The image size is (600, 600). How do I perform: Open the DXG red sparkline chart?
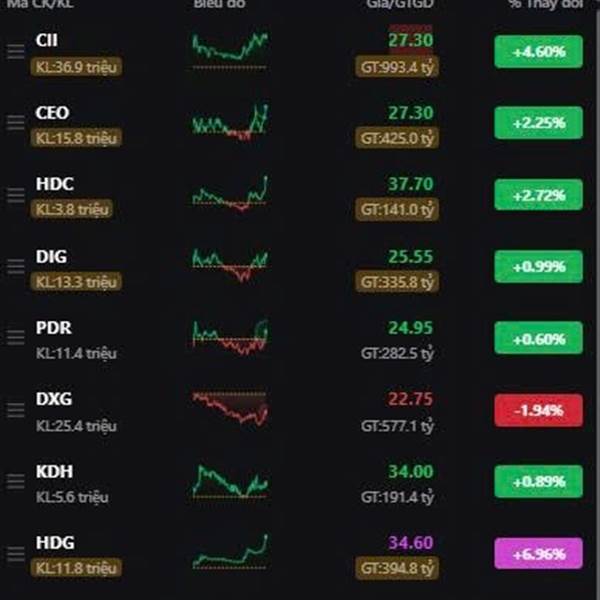tap(230, 408)
